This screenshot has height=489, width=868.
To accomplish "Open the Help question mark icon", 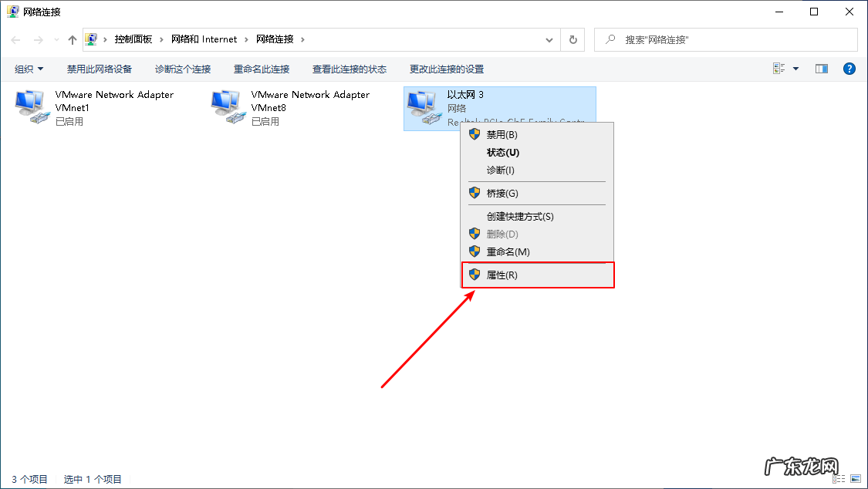I will click(849, 68).
